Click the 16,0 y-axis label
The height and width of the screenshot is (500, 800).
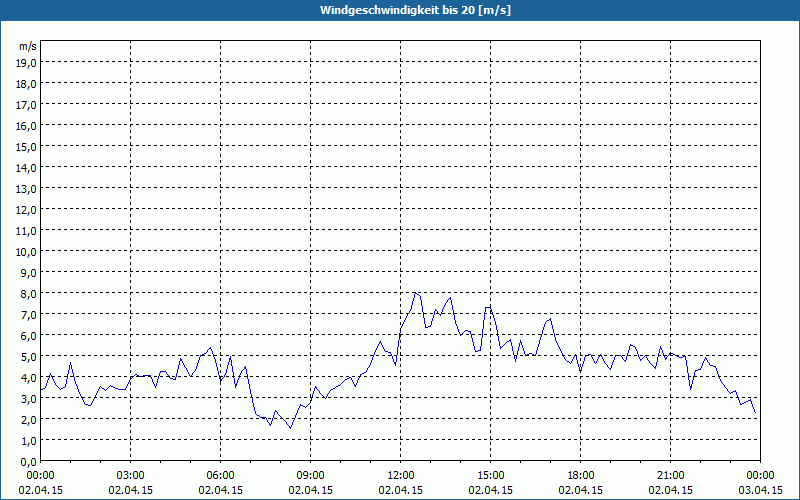[x=26, y=126]
